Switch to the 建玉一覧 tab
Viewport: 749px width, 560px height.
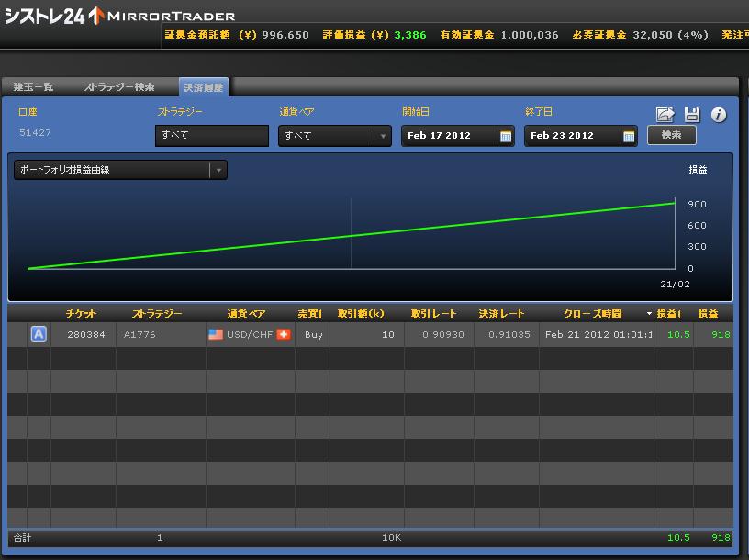pyautogui.click(x=34, y=86)
